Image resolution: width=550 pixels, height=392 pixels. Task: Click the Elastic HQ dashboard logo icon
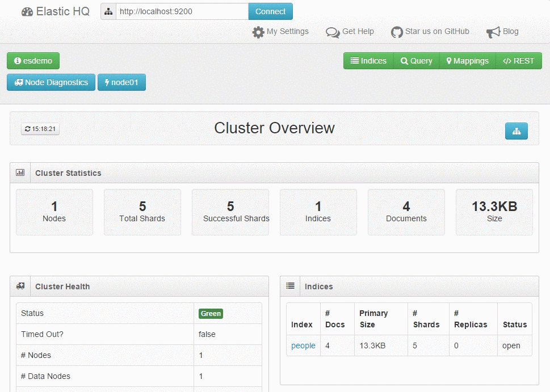pos(27,12)
